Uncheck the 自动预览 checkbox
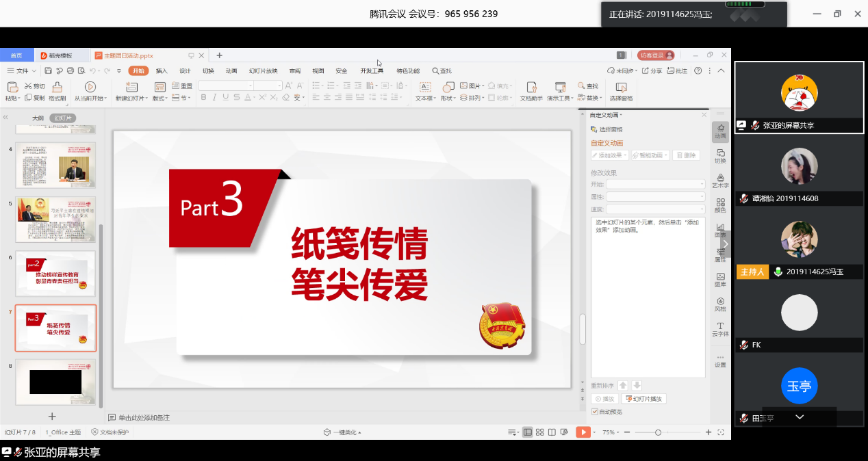 coord(594,412)
